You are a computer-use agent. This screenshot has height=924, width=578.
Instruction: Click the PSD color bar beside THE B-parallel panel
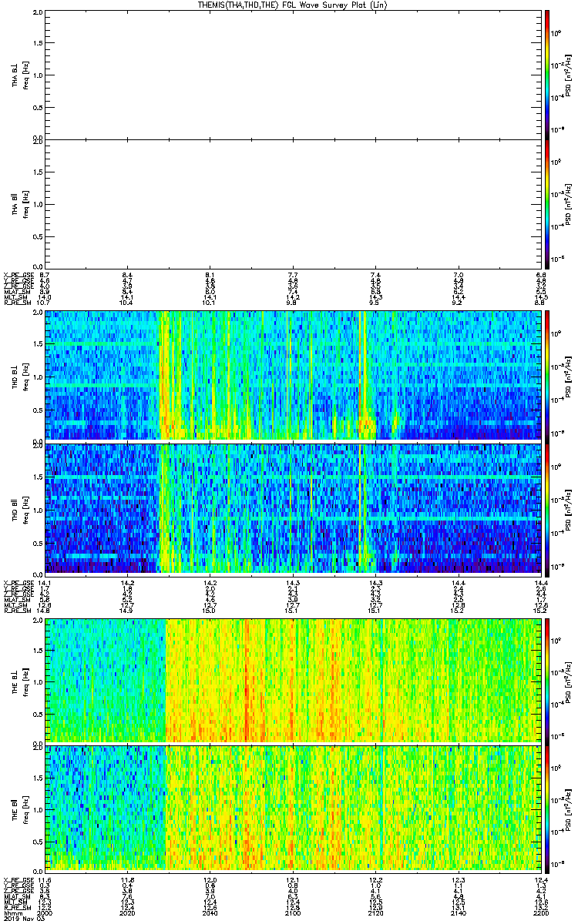[547, 808]
